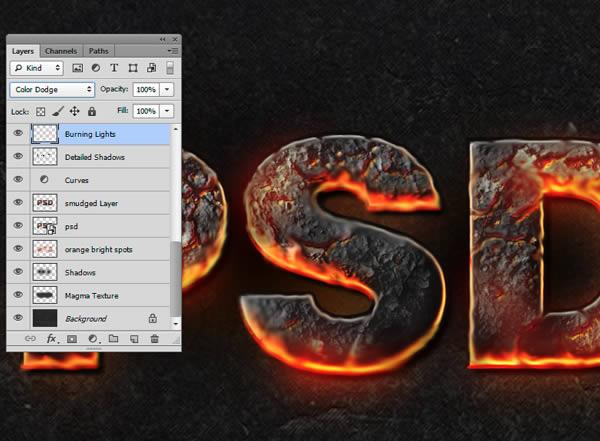This screenshot has height=441, width=600.
Task: Open the Kind filter type dropdown
Action: (37, 68)
